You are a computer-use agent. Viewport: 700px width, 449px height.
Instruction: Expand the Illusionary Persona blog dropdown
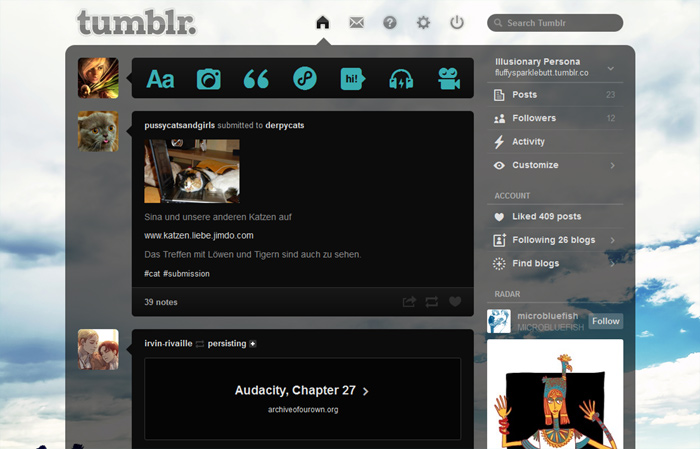[611, 68]
